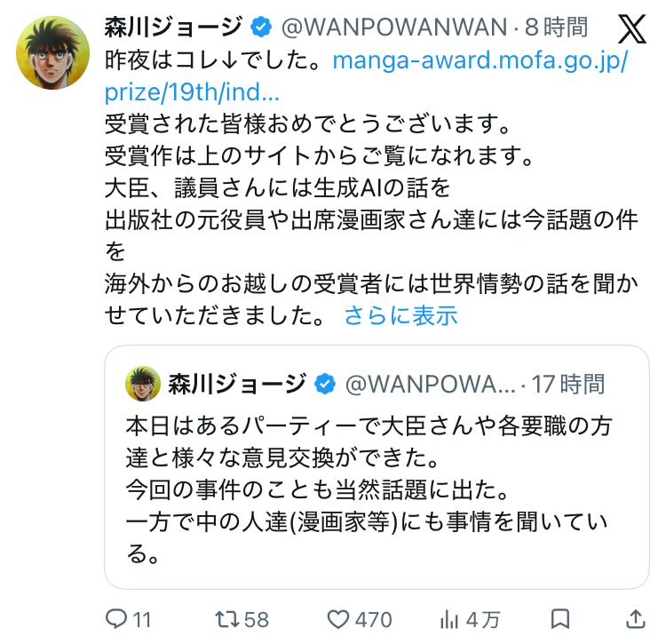The width and height of the screenshot is (666, 644).
Task: Expand tweet with さらに表示
Action: [400, 315]
